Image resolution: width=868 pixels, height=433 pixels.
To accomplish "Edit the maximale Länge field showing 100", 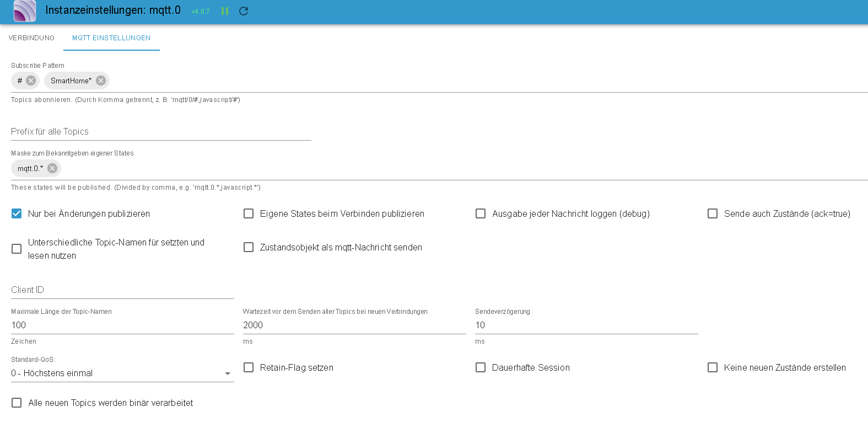I will (x=122, y=325).
